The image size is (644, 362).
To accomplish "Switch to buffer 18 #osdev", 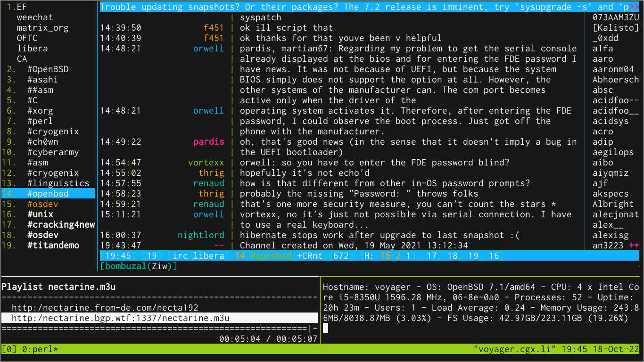I will pos(43,235).
